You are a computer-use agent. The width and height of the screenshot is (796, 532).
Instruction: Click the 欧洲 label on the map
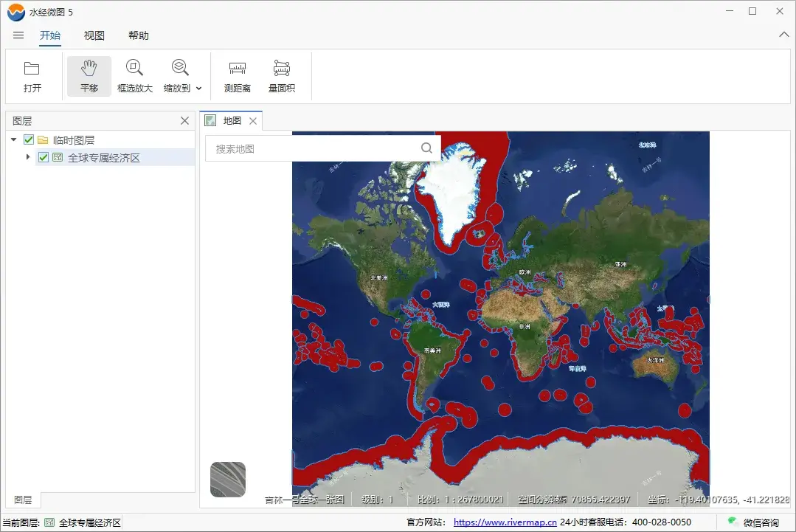pyautogui.click(x=525, y=272)
